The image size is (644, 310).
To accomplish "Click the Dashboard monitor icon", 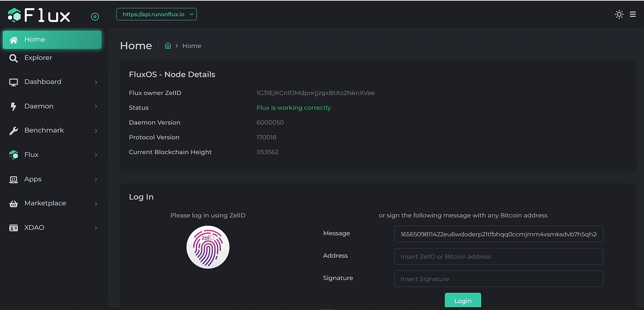I will coord(14,82).
